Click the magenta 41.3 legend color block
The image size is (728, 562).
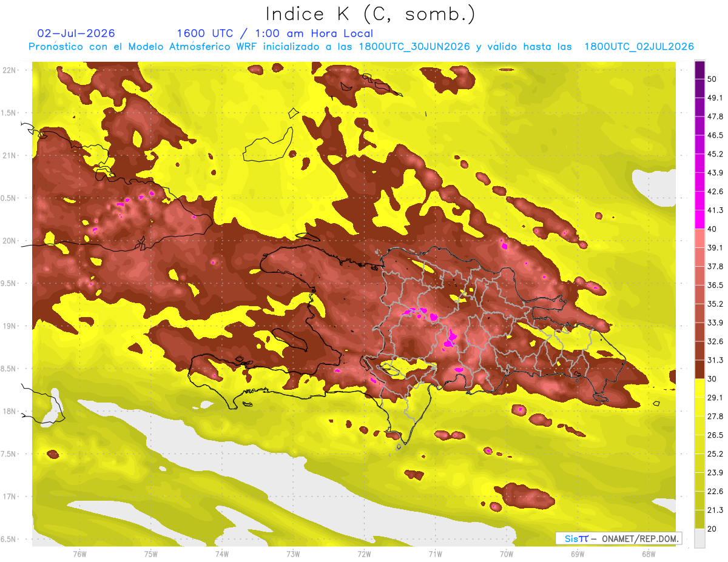click(699, 219)
